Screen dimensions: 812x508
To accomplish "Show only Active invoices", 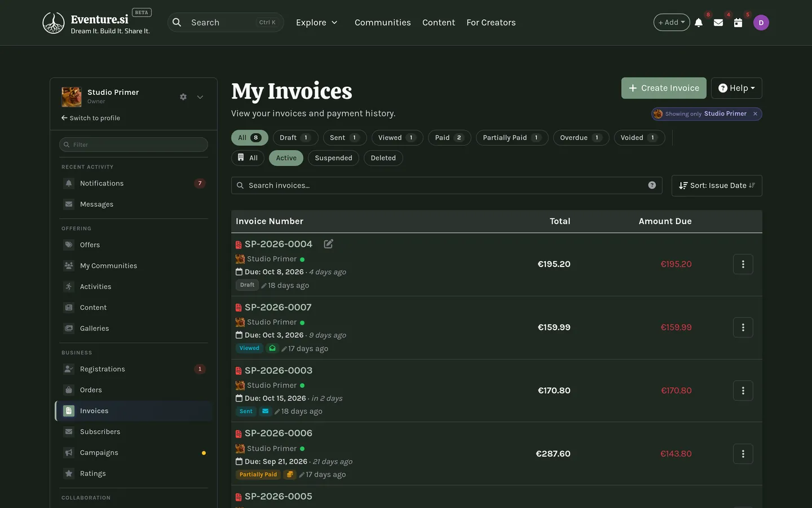I will click(x=286, y=158).
